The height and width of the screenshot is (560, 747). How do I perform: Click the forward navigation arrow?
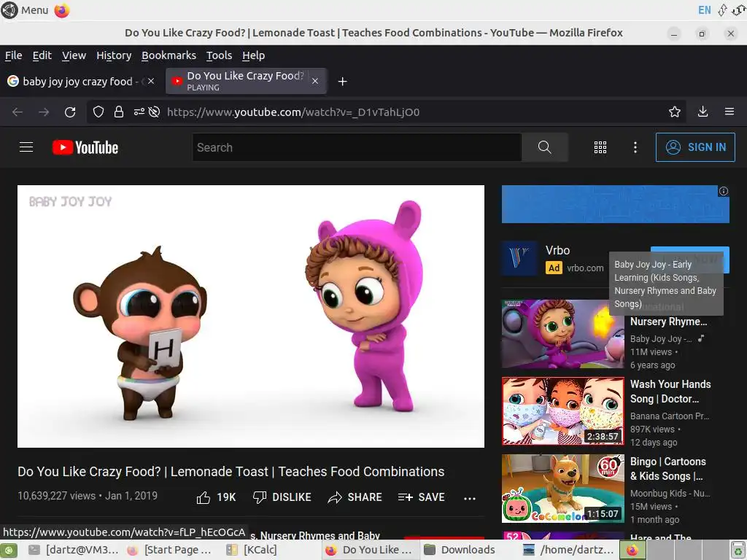click(44, 112)
